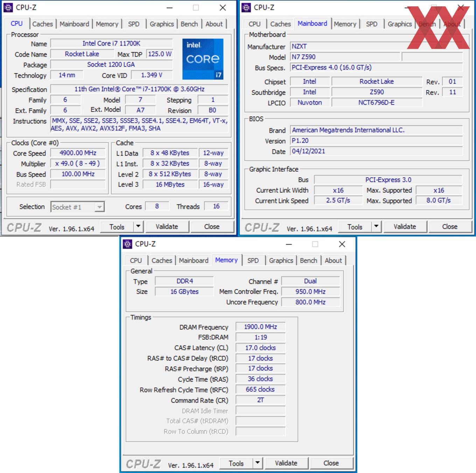This screenshot has width=476, height=473.
Task: Open Bench tab in Memory window
Action: (x=309, y=261)
